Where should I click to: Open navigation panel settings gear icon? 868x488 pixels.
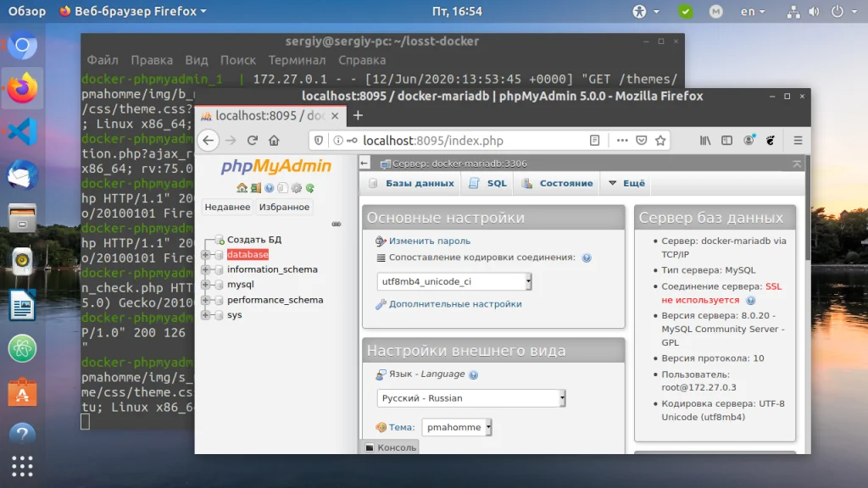(x=297, y=188)
